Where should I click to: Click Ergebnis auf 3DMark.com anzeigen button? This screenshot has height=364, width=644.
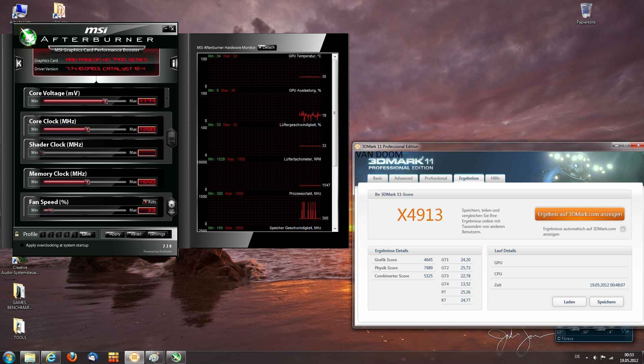580,214
